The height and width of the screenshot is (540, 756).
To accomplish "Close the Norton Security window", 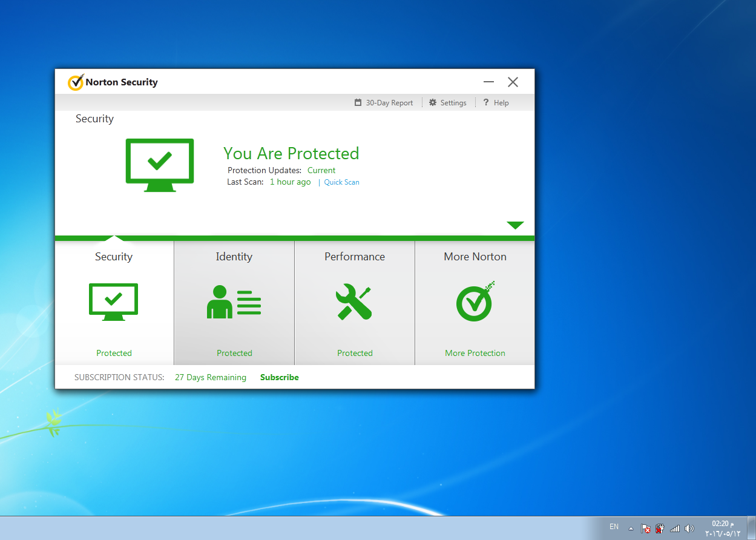I will click(x=513, y=82).
